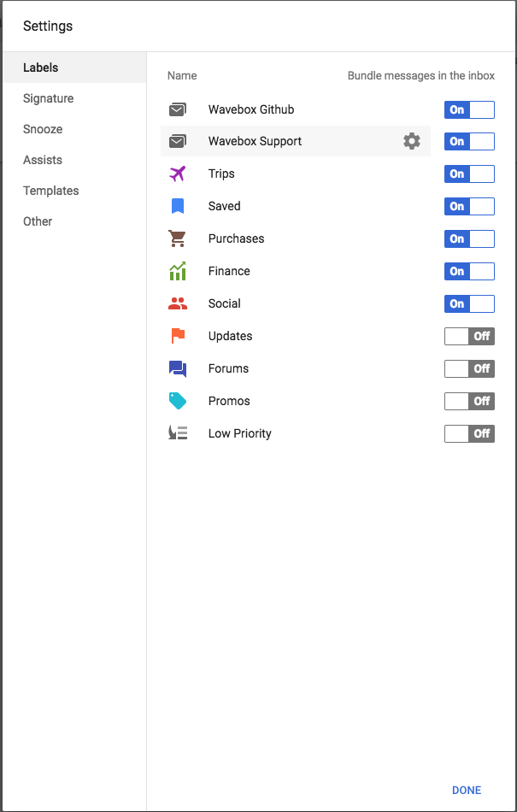Image resolution: width=517 pixels, height=812 pixels.
Task: Open settings gear for Wavebox Support
Action: click(412, 141)
